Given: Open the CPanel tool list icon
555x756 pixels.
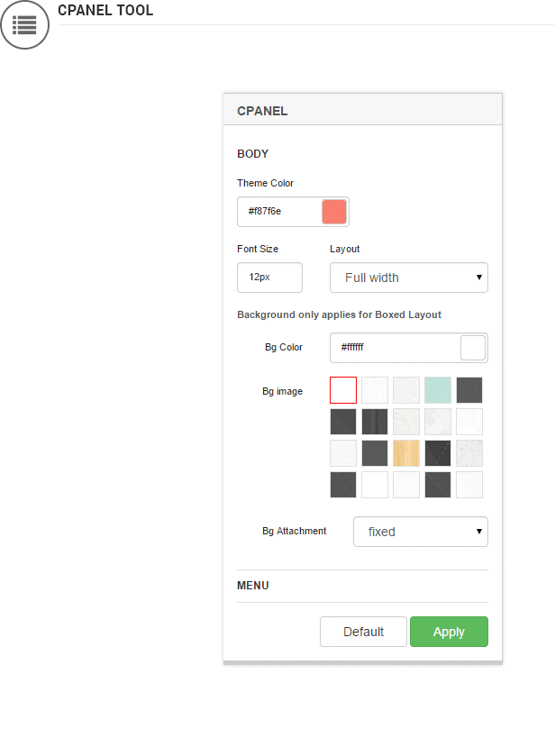Looking at the screenshot, I should click(24, 24).
